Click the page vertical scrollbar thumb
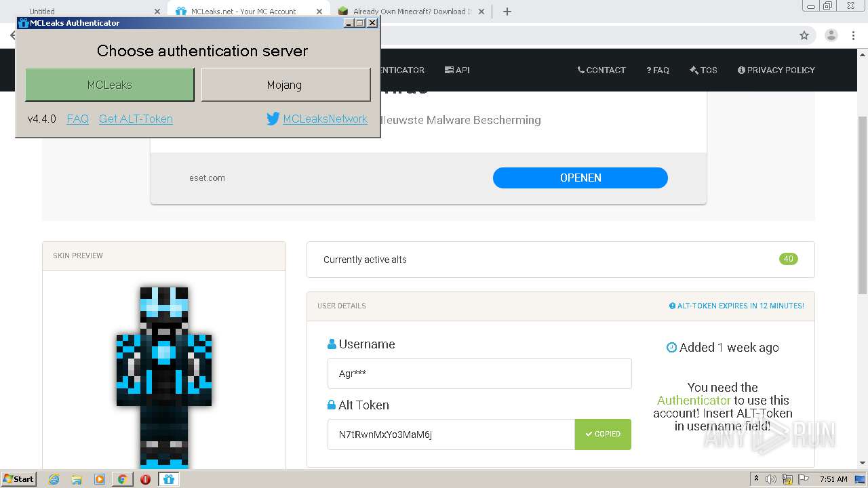The height and width of the screenshot is (488, 868). point(863,205)
